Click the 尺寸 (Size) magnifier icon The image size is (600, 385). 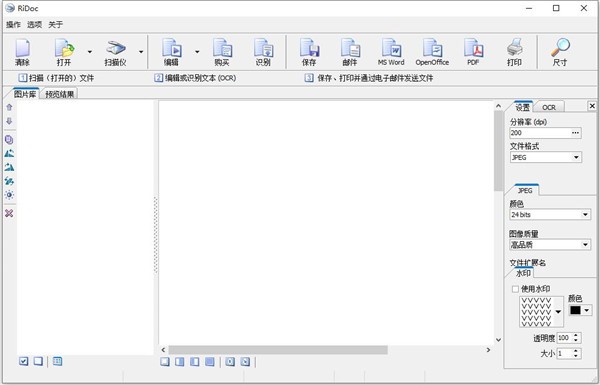(560, 52)
